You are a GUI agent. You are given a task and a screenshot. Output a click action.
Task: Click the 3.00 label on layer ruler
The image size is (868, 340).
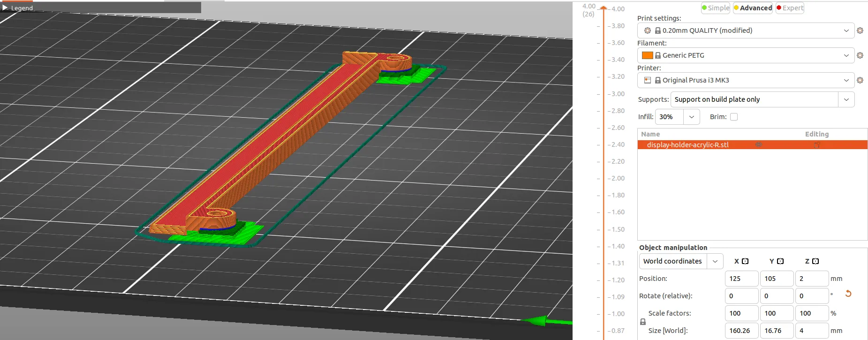point(618,94)
